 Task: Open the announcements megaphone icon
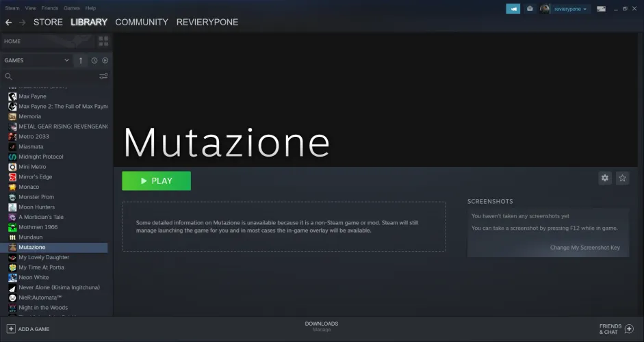tap(513, 8)
